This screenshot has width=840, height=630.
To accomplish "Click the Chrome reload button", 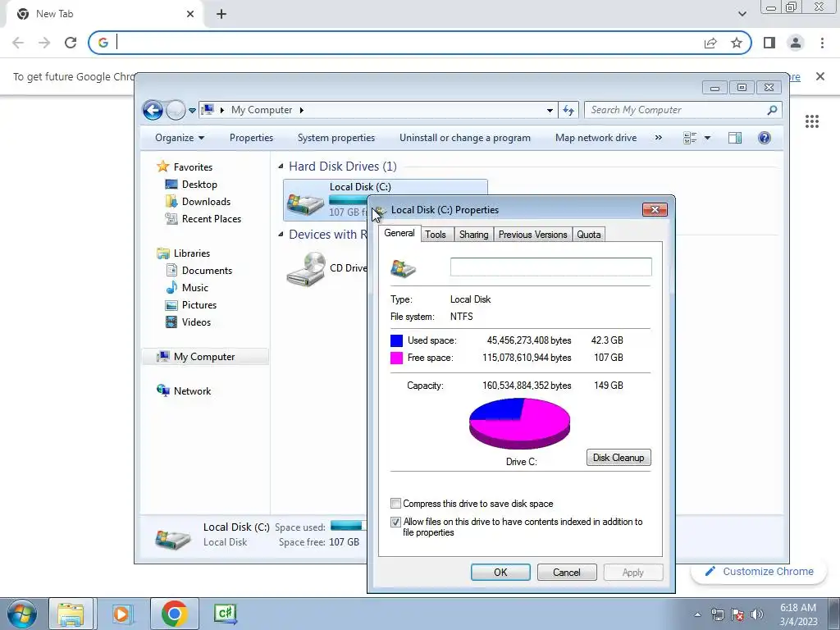I will (x=71, y=43).
